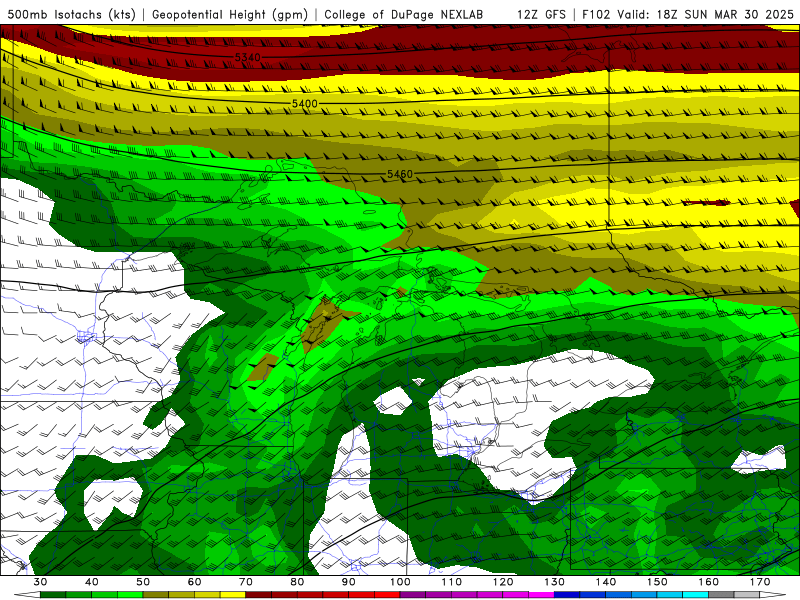Click the darkest green swatch starting at 30
The width and height of the screenshot is (800, 600).
pyautogui.click(x=53, y=595)
